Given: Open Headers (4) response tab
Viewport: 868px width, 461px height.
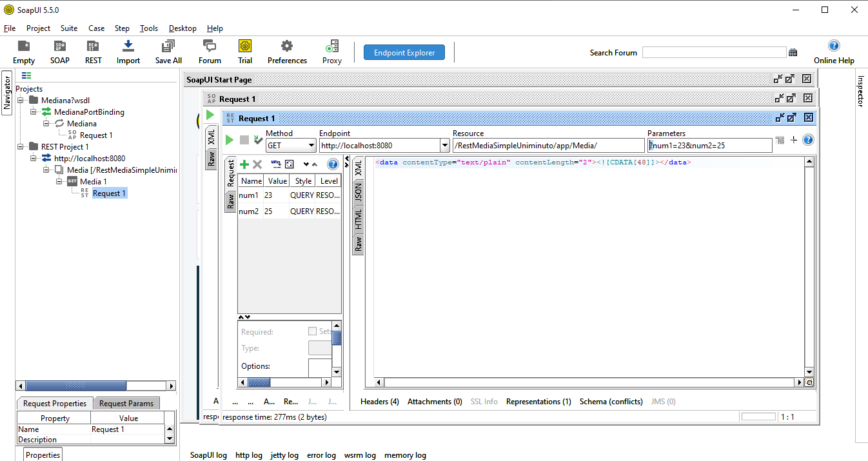Looking at the screenshot, I should pos(380,401).
